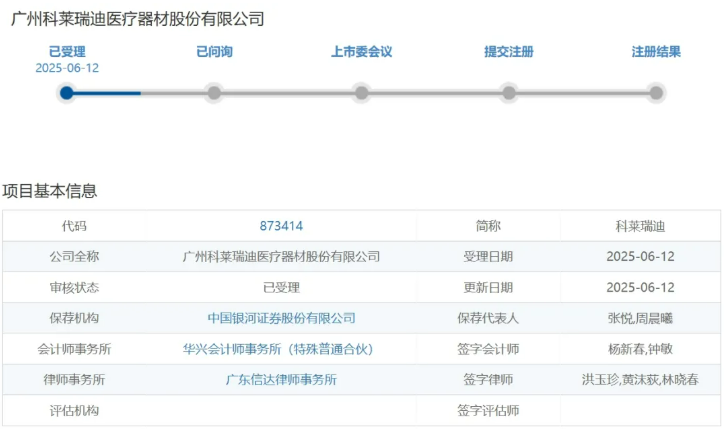Click the company full name table cell
The width and height of the screenshot is (724, 435).
coord(281,256)
